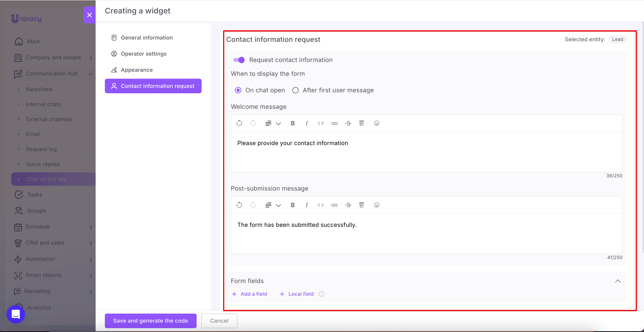
Task: Select On chat open radio button
Action: [238, 90]
